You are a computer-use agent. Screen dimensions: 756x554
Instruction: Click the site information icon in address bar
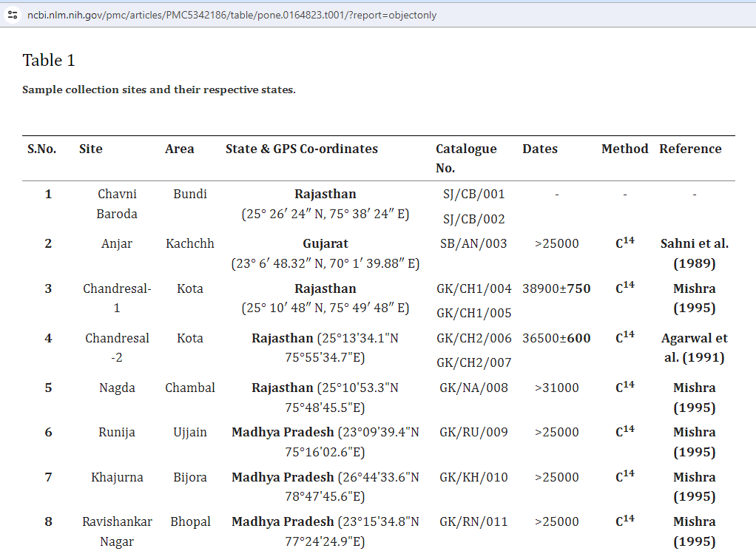(x=13, y=15)
